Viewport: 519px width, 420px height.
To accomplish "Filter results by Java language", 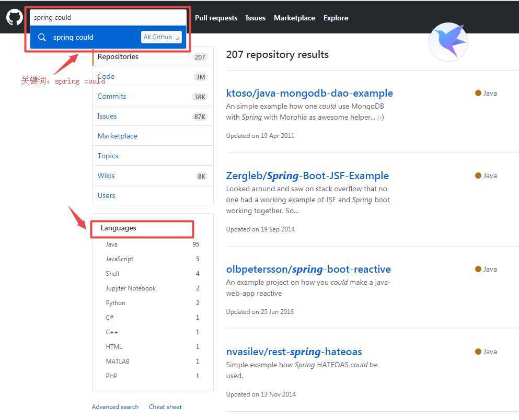I will click(x=153, y=244).
